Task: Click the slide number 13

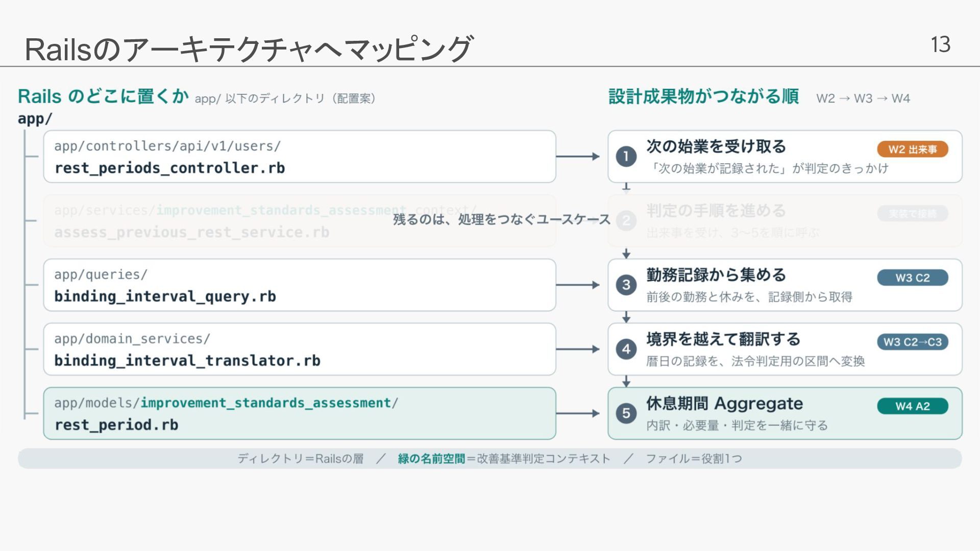Action: [940, 44]
